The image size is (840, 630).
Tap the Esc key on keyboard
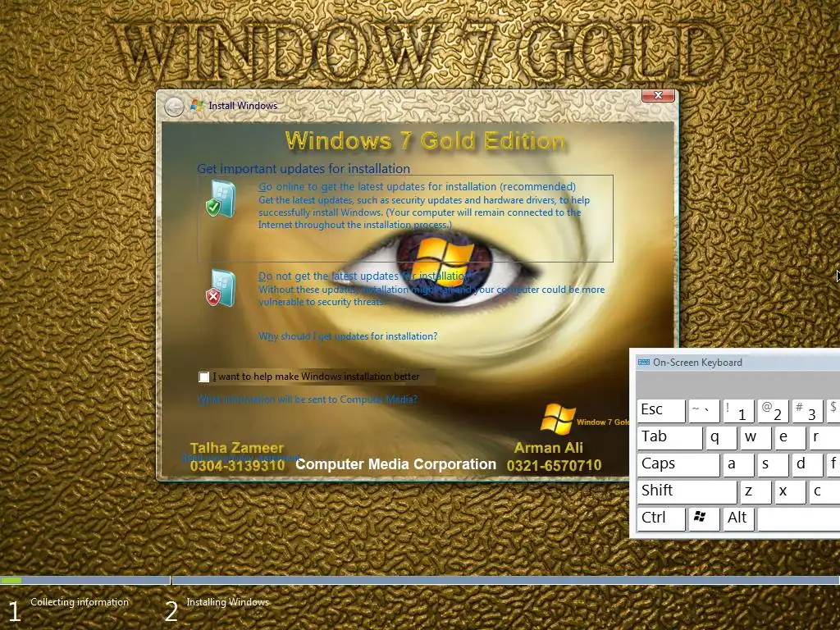661,410
